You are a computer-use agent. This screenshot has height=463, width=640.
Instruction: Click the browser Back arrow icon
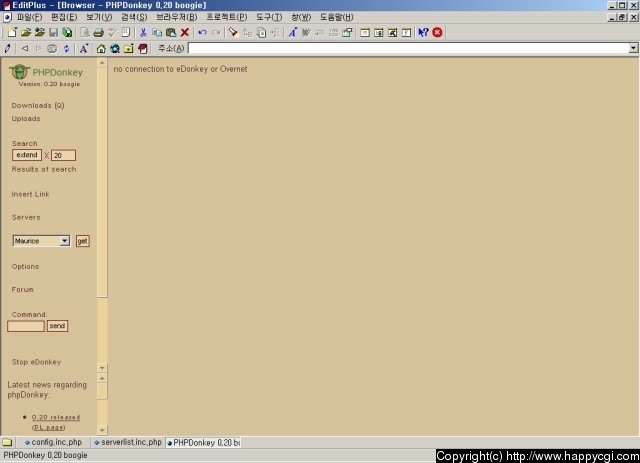pyautogui.click(x=25, y=49)
